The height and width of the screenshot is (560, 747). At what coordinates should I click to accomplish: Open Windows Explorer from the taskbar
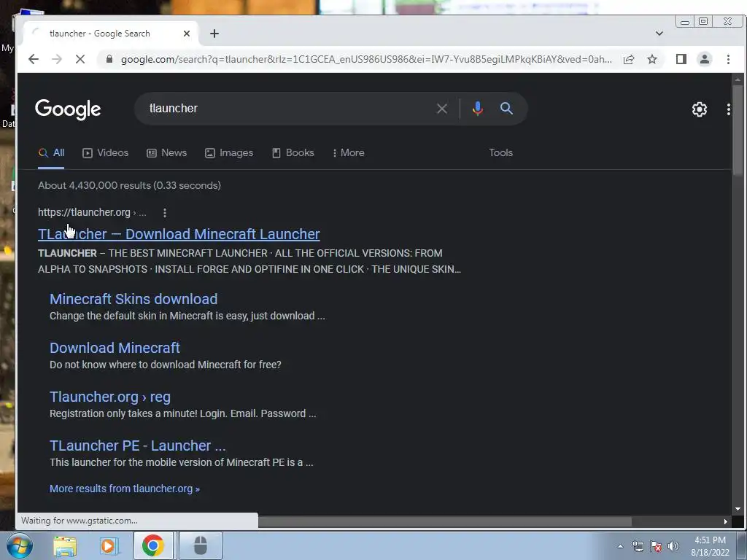point(65,546)
